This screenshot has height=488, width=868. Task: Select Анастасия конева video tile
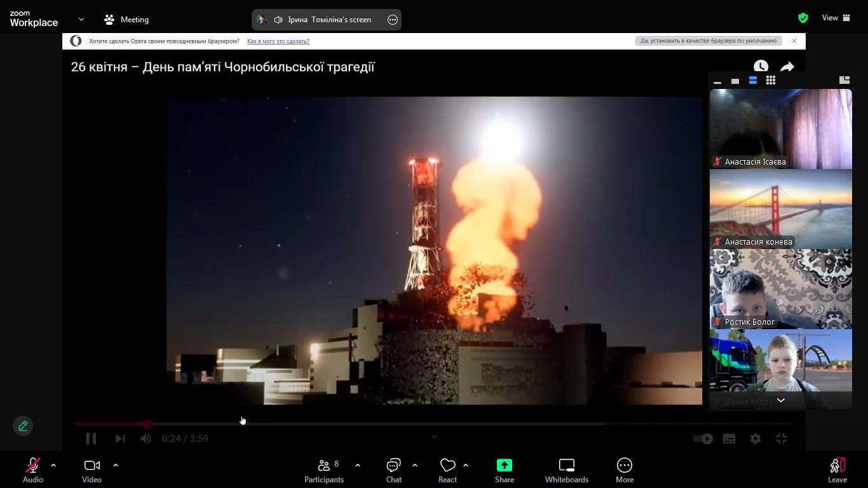781,209
